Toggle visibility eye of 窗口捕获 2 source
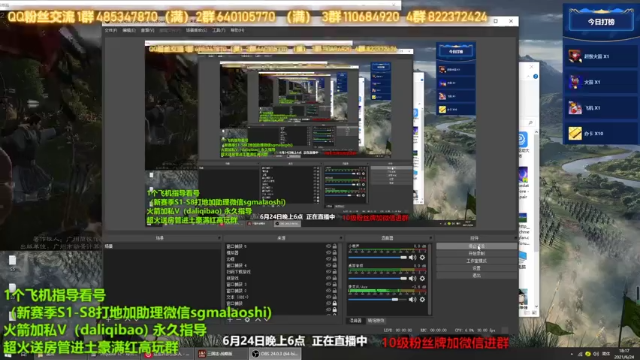 tap(328, 291)
